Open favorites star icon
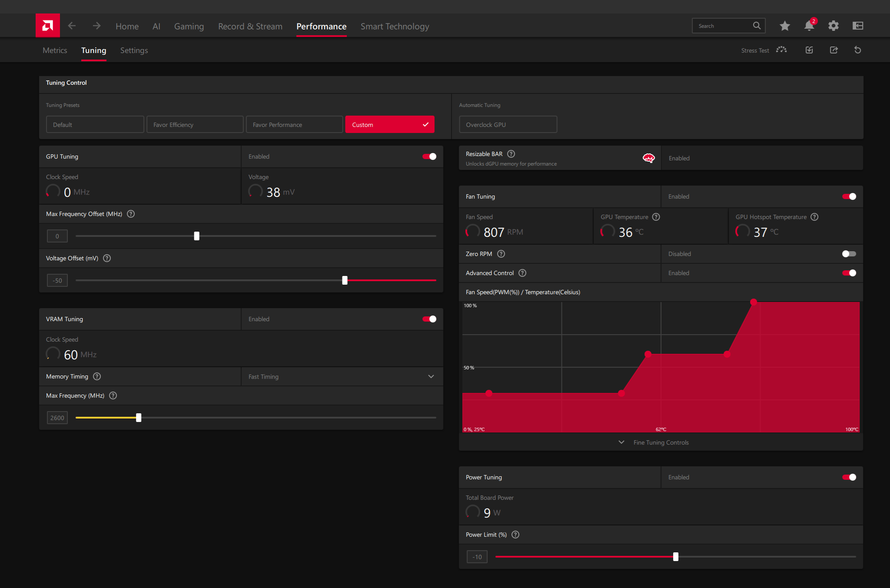The image size is (890, 588). click(784, 26)
